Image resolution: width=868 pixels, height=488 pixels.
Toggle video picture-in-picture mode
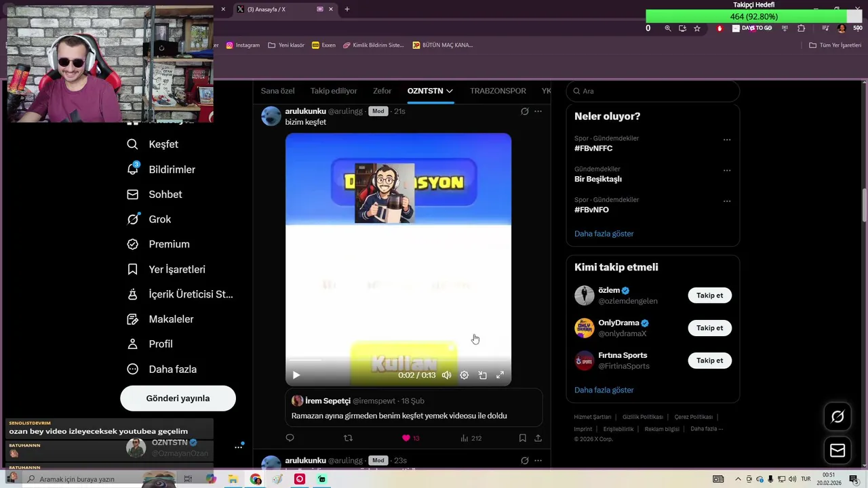(482, 375)
